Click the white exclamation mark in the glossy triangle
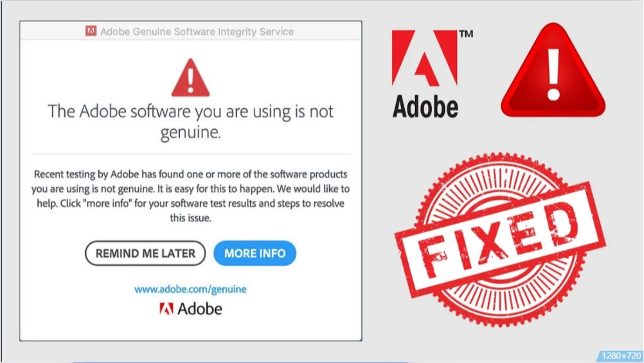 pyautogui.click(x=553, y=75)
